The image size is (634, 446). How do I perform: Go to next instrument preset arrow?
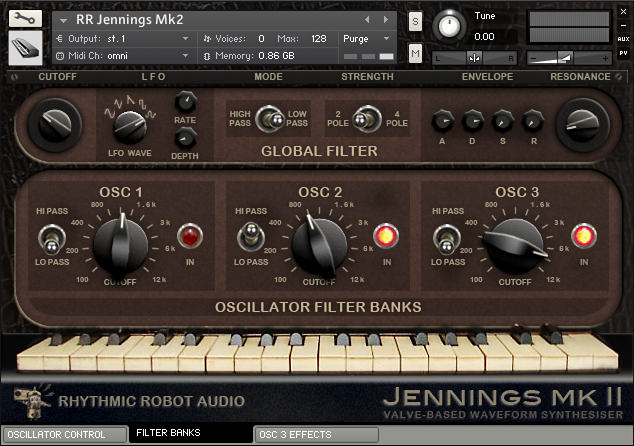385,19
